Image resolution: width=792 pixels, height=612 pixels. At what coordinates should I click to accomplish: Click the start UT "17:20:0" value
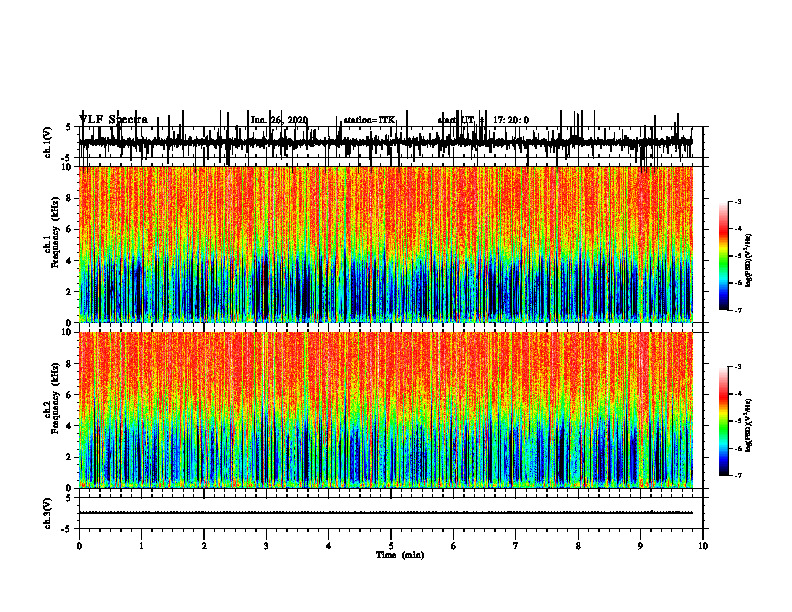point(511,120)
